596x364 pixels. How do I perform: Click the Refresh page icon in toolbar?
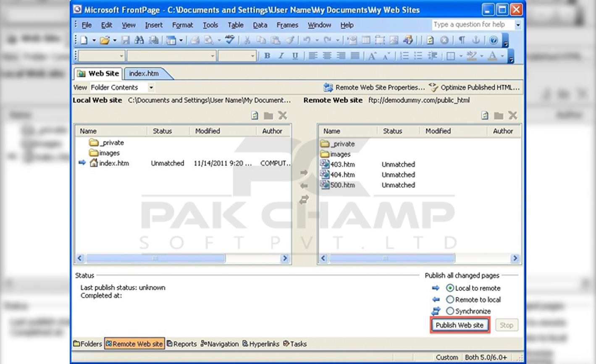430,40
